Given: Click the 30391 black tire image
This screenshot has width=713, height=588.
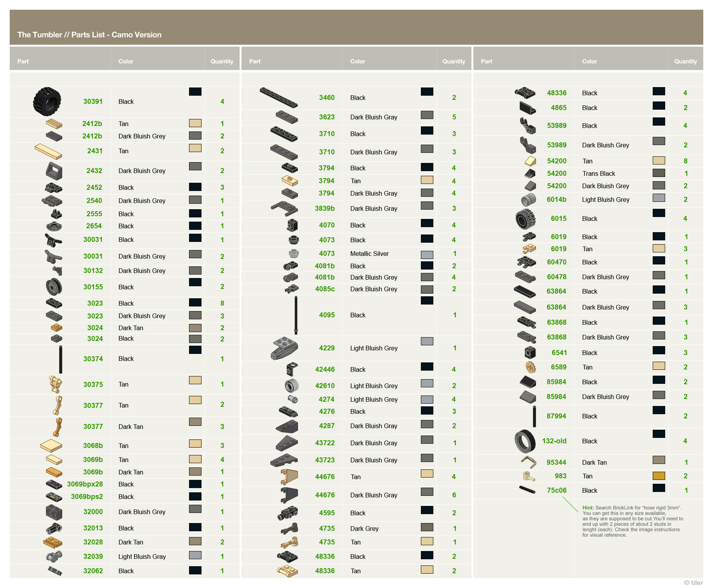Looking at the screenshot, I should pos(47,101).
